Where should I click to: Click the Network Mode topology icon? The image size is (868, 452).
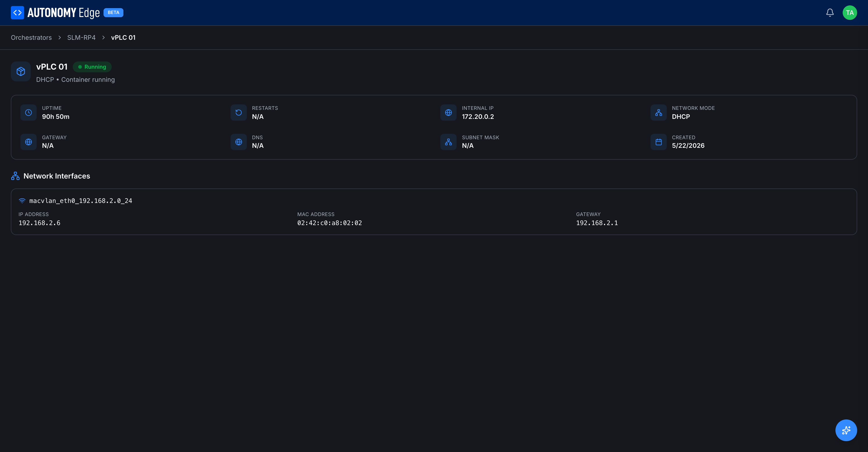coord(659,113)
